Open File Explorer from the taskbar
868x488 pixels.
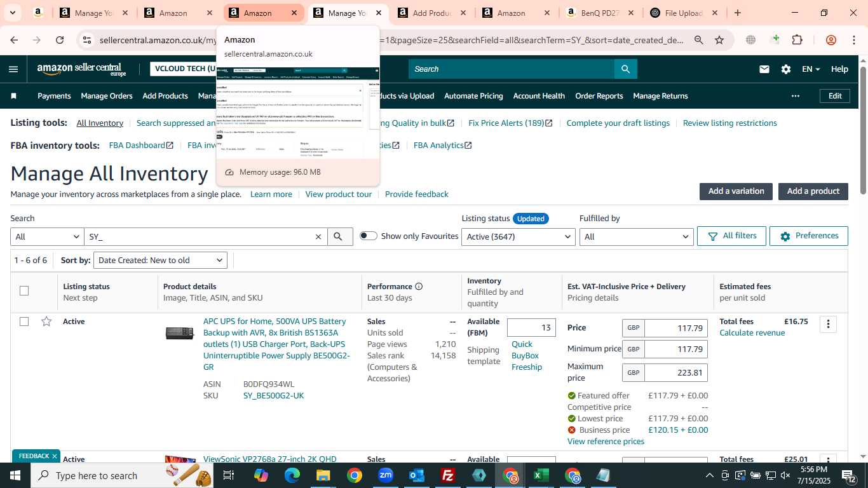click(323, 475)
